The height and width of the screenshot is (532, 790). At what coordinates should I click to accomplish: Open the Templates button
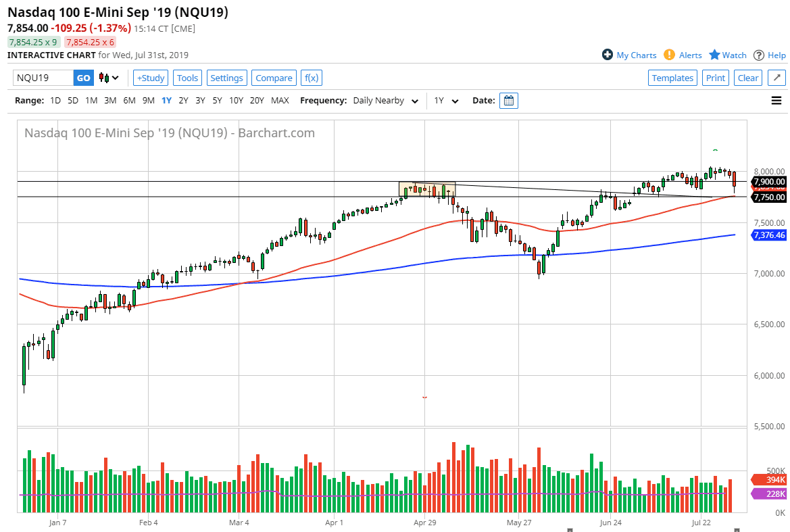(x=672, y=78)
